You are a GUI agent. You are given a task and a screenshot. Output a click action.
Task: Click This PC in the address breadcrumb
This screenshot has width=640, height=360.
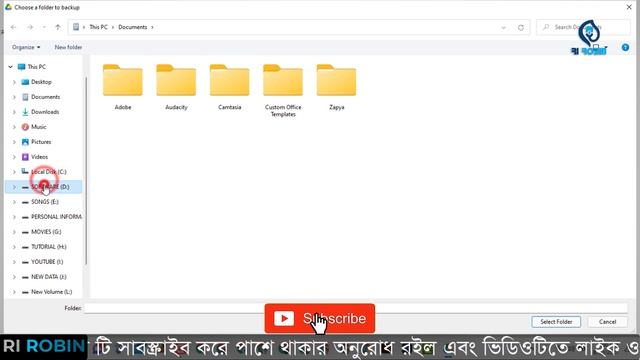[98, 27]
